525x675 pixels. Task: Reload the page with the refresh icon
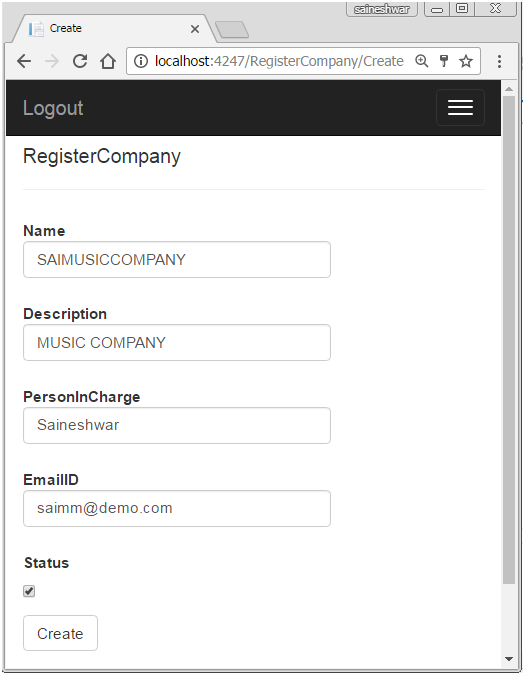coord(80,61)
